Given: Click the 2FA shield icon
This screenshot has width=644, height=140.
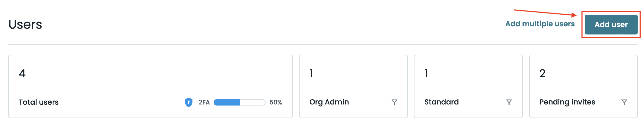Looking at the screenshot, I should click(189, 102).
